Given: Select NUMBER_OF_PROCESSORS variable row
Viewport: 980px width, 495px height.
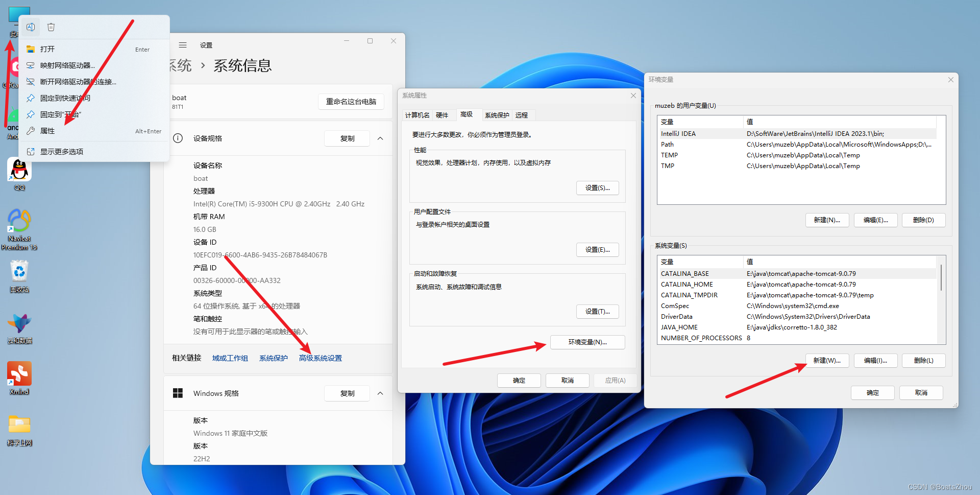Looking at the screenshot, I should tap(797, 338).
